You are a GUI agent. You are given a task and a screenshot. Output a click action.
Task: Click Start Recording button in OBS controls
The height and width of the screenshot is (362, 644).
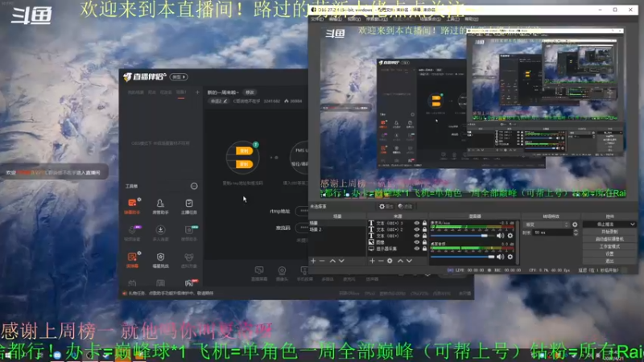point(609,232)
